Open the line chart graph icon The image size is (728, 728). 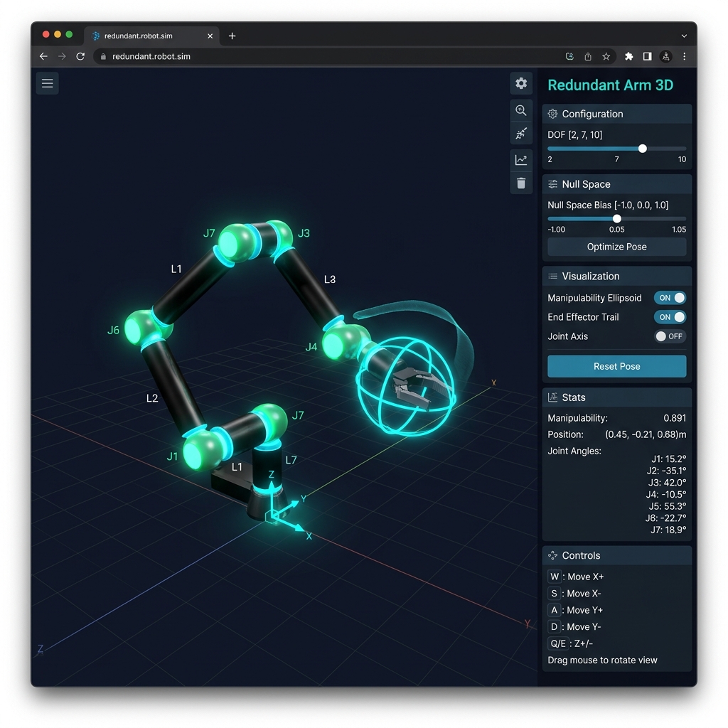pyautogui.click(x=521, y=160)
